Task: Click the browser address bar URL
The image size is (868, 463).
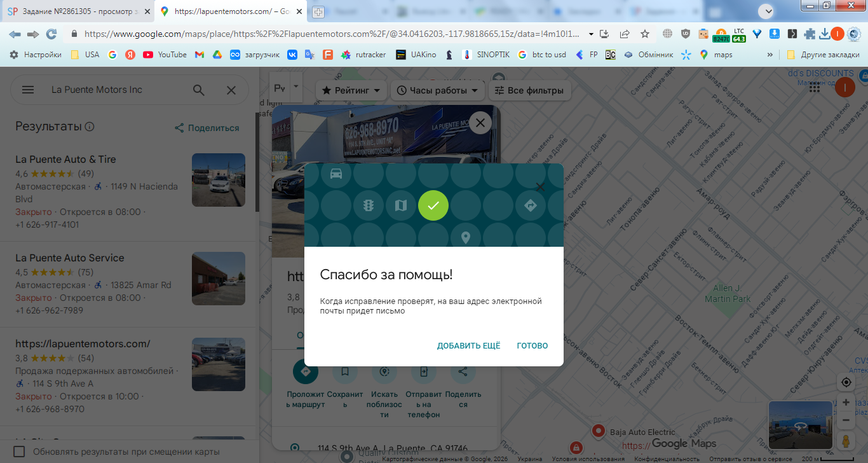Action: click(330, 34)
